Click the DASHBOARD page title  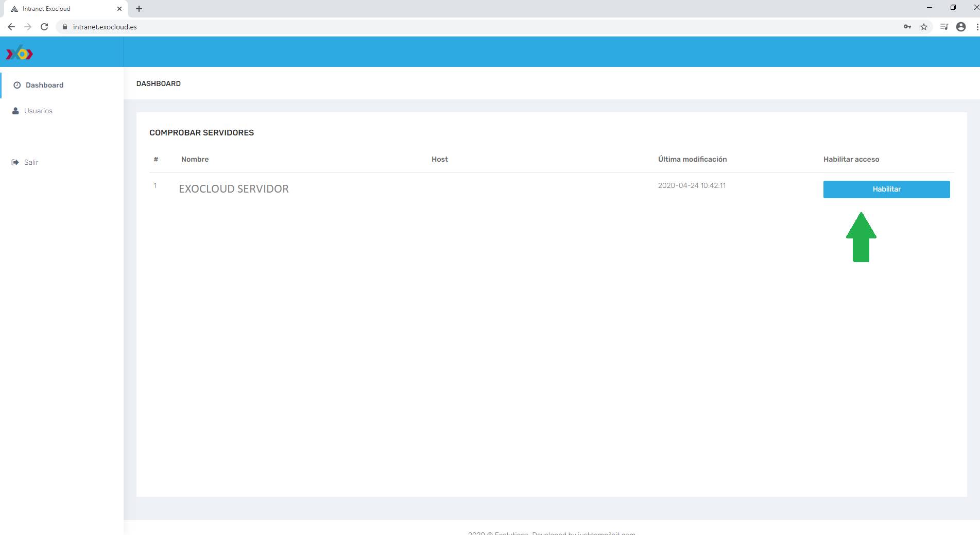pyautogui.click(x=158, y=83)
